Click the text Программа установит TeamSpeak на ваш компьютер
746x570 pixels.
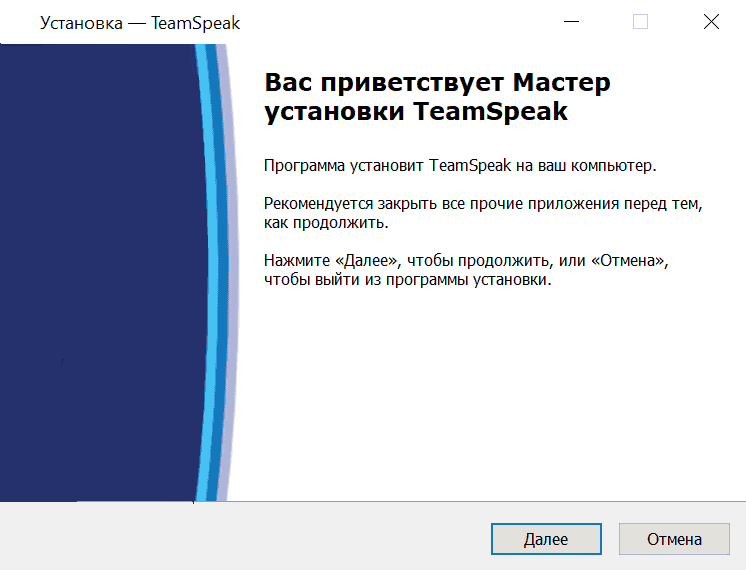460,166
